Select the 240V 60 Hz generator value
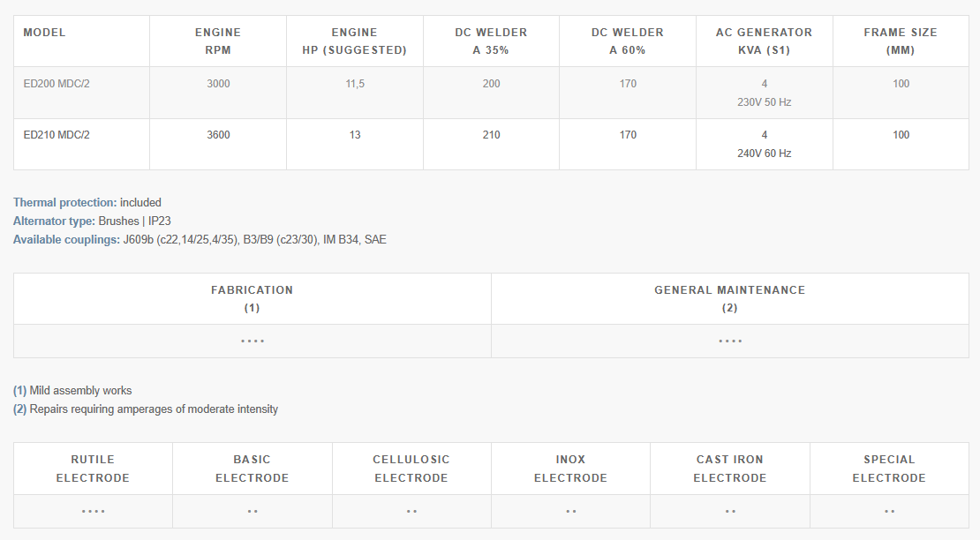The image size is (980, 540). point(765,154)
